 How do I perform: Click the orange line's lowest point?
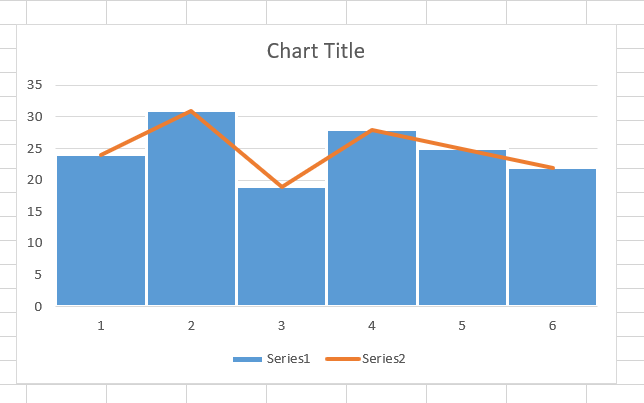point(282,186)
